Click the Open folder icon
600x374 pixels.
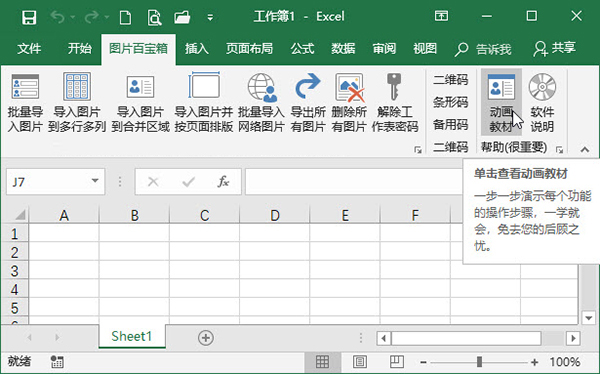click(x=182, y=17)
